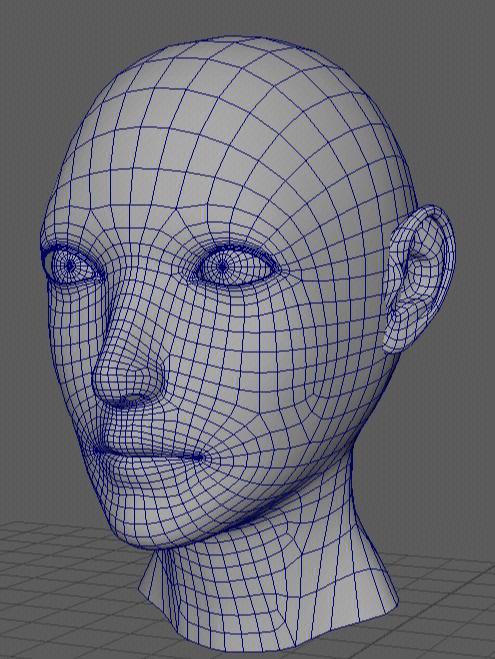Select the visible nostril opening
The width and height of the screenshot is (495, 659).
point(134,399)
